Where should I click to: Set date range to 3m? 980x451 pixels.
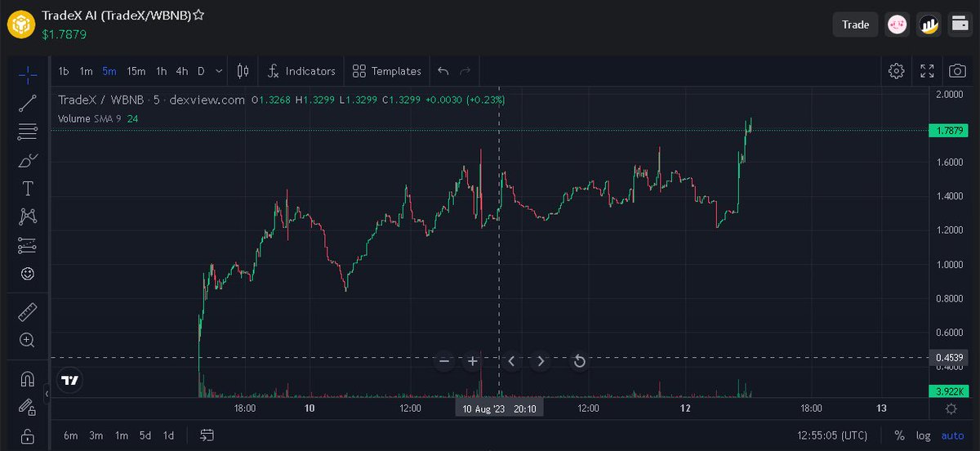click(x=96, y=435)
